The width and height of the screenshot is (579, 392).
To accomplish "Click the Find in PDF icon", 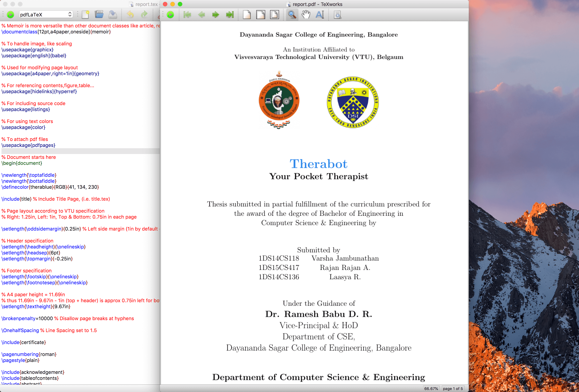I will [337, 15].
